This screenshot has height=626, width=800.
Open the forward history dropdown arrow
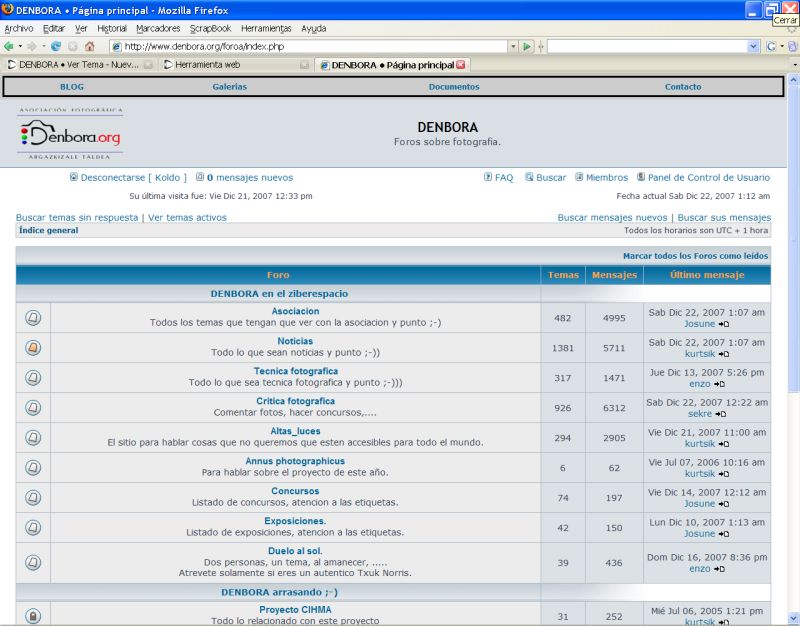(x=43, y=46)
